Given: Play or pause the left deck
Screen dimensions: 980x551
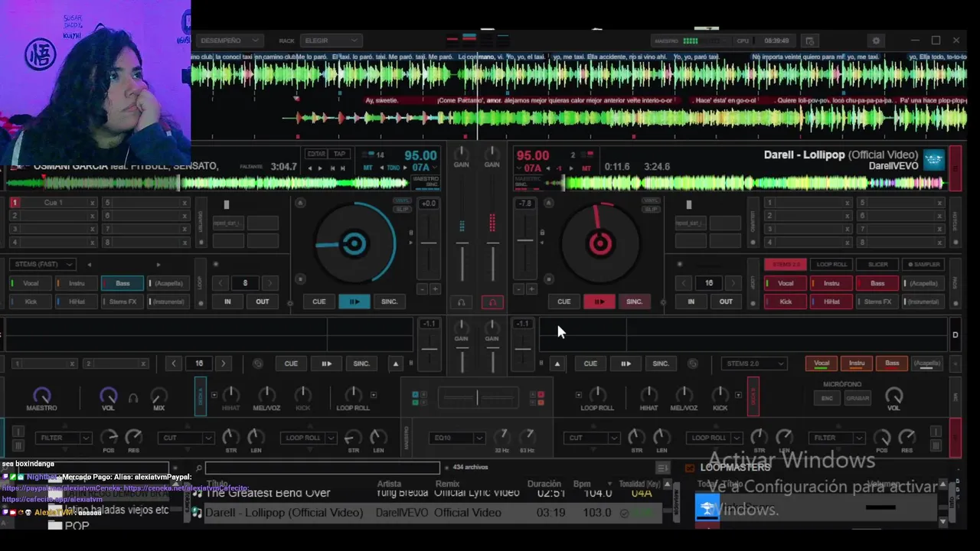Looking at the screenshot, I should (x=354, y=302).
